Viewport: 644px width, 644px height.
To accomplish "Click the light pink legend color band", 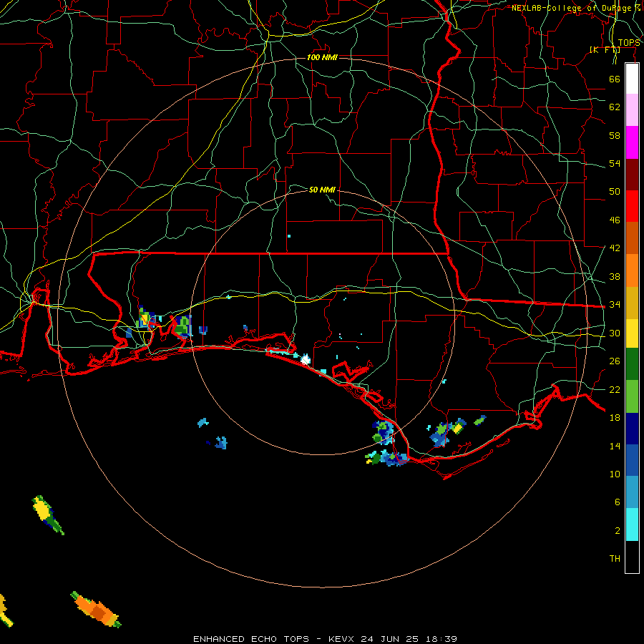I will pos(632,110).
